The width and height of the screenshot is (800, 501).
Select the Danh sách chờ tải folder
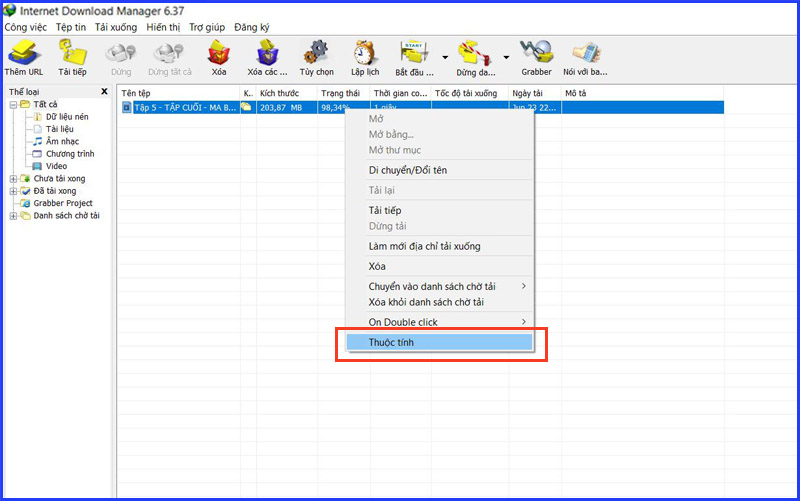(x=66, y=216)
